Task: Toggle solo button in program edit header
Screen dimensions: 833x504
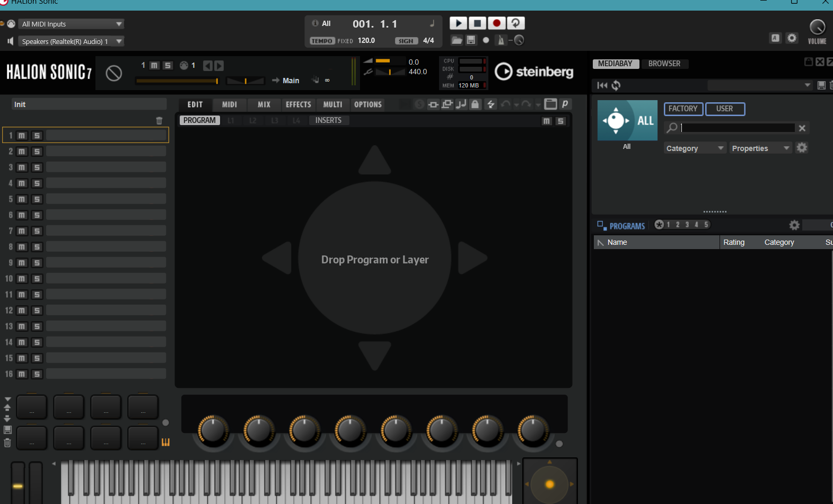Action: point(560,121)
